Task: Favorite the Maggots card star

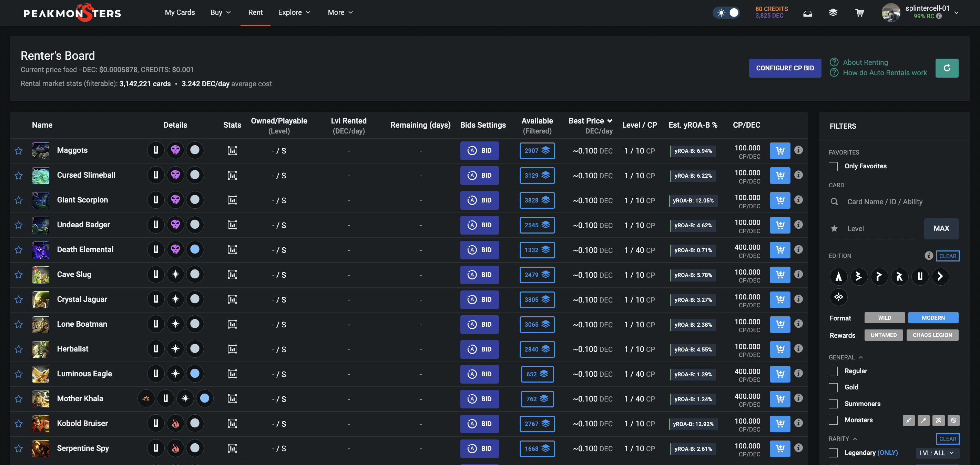Action: pyautogui.click(x=19, y=151)
